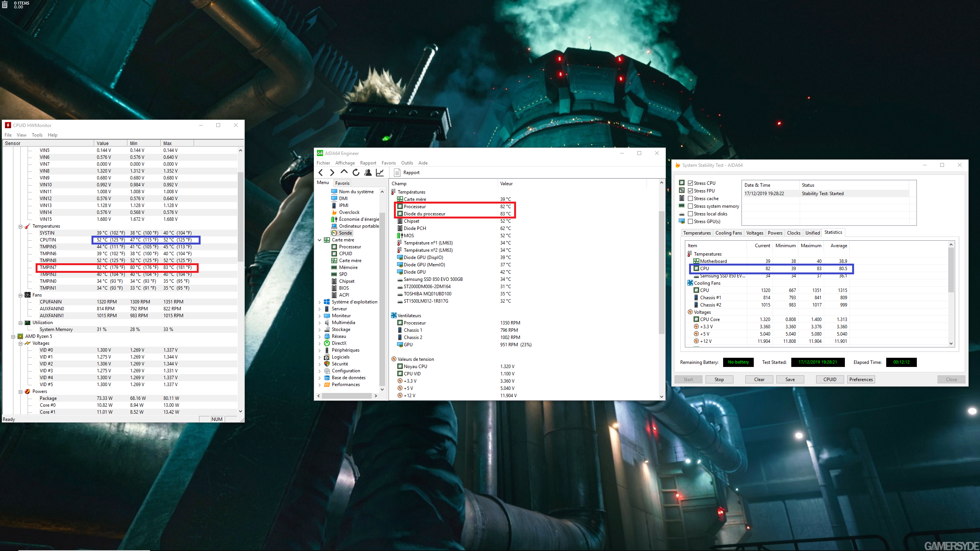
Task: Click the Rapport report icon
Action: [397, 173]
